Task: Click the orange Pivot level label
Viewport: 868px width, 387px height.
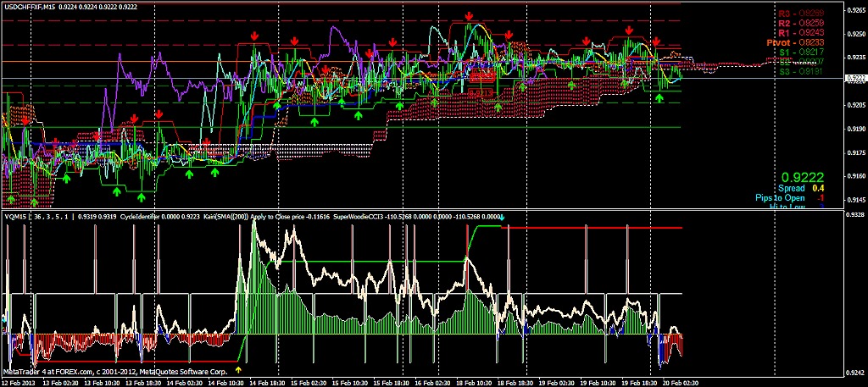Action: [794, 41]
